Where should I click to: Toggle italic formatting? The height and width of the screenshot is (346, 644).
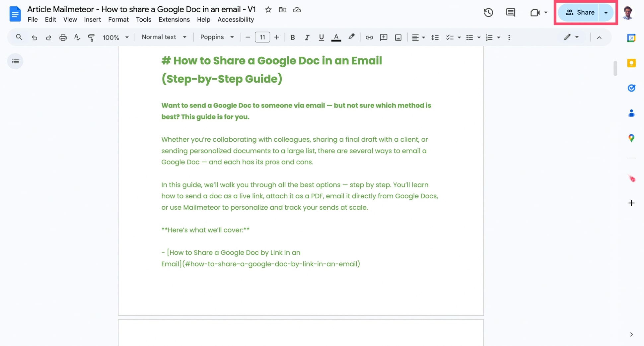point(307,37)
